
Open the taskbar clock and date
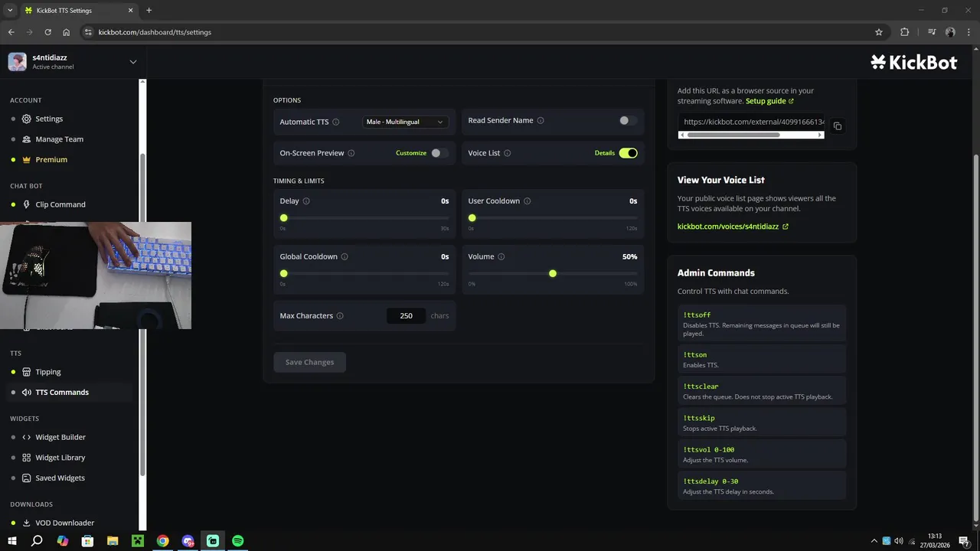[934, 540]
